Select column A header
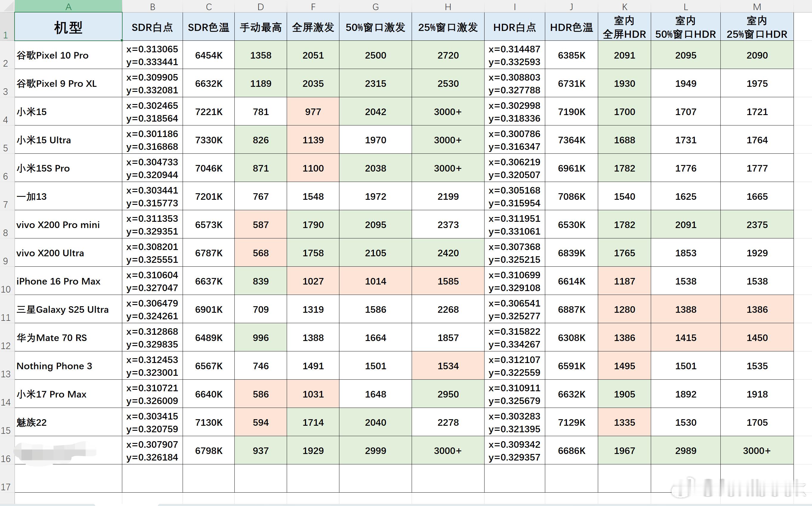Image resolution: width=812 pixels, height=506 pixels. (x=68, y=6)
